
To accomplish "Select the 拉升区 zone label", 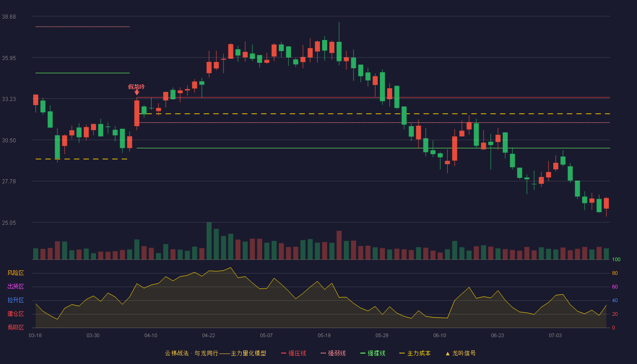I will click(16, 300).
